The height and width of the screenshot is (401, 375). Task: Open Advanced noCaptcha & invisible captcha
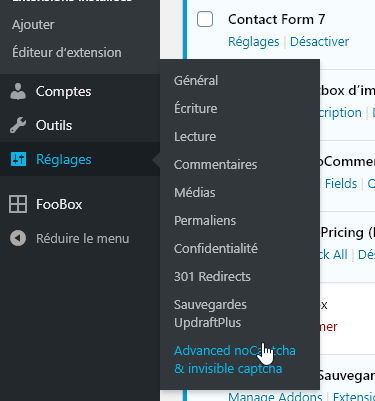pos(235,360)
